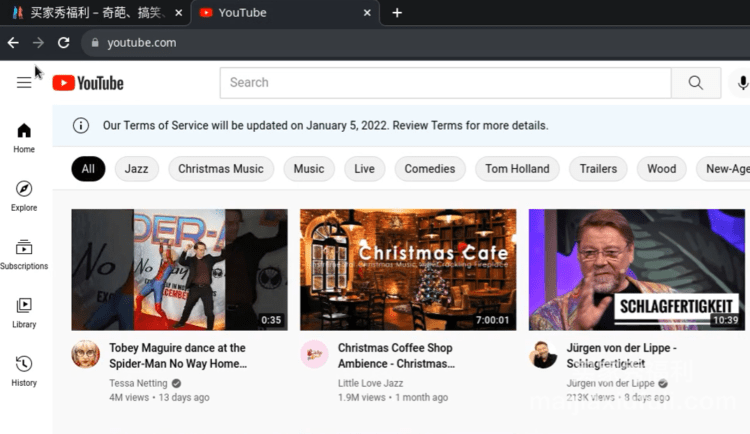The image size is (750, 434).
Task: Select the Comedies filter chip
Action: (430, 169)
